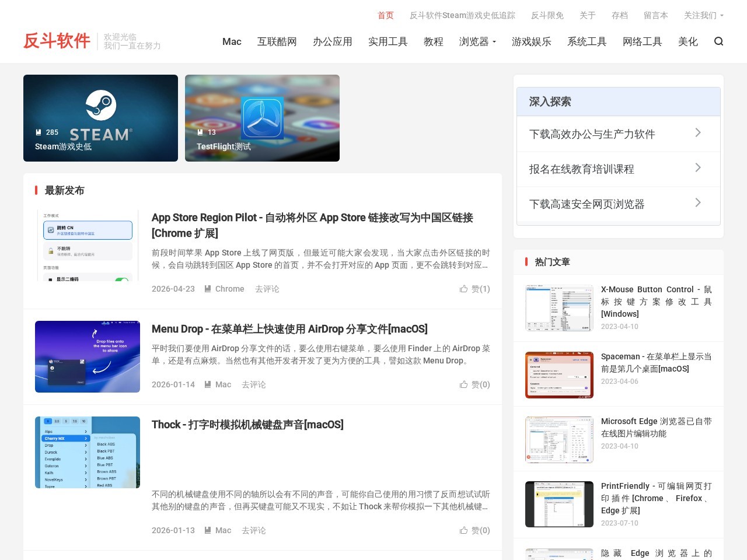
Task: Click the category icon beside Chrome
Action: [x=208, y=289]
